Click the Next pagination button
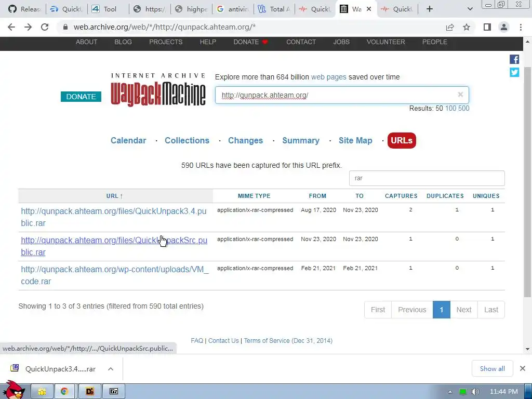Screen dimensions: 532x399 coord(464,310)
